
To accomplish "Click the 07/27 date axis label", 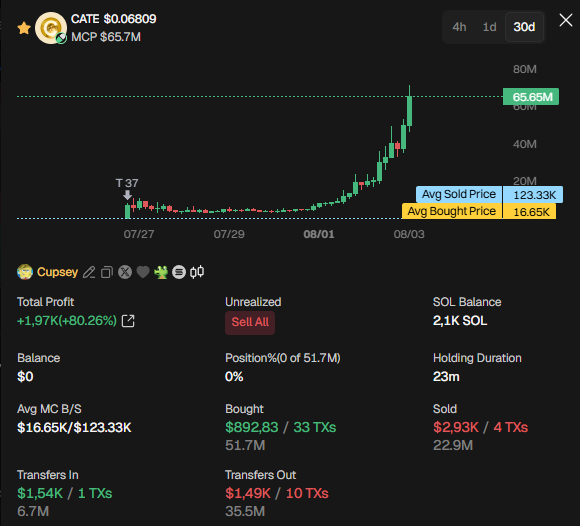I will tap(139, 234).
